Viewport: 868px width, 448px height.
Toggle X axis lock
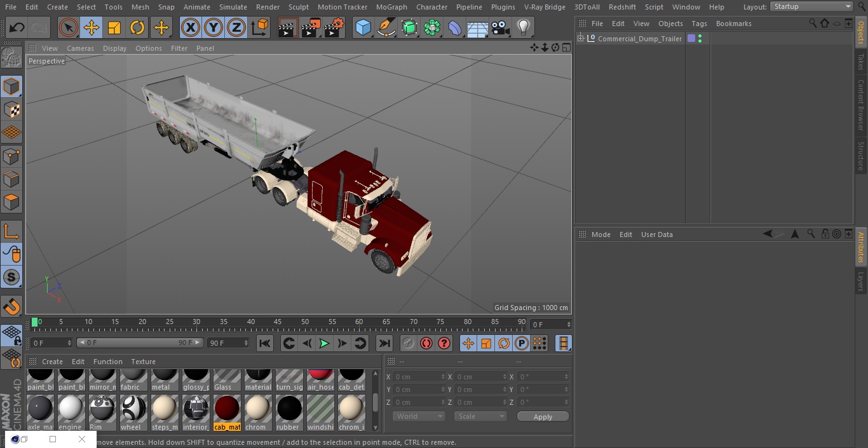(190, 27)
